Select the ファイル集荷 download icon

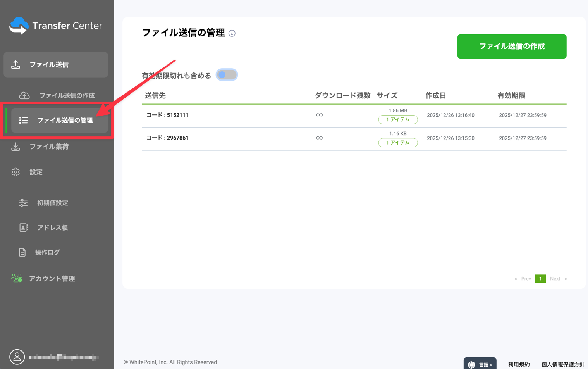click(16, 147)
